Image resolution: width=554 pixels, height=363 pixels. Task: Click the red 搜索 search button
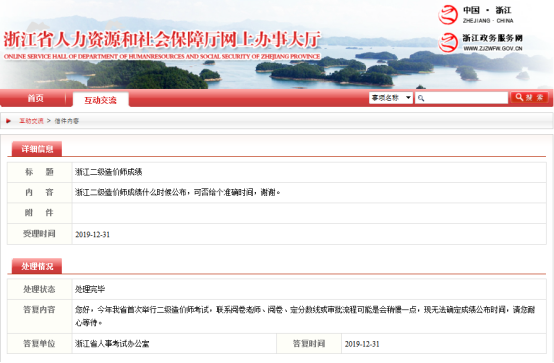click(529, 97)
